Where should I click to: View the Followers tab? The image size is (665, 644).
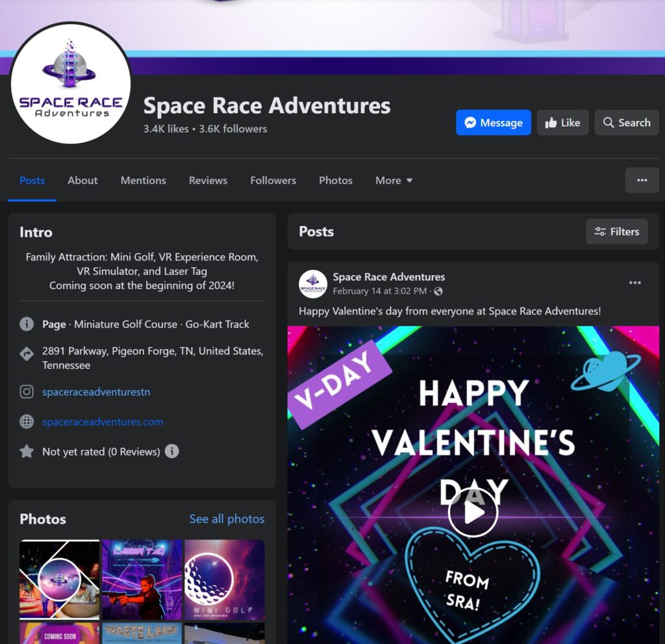tap(273, 181)
